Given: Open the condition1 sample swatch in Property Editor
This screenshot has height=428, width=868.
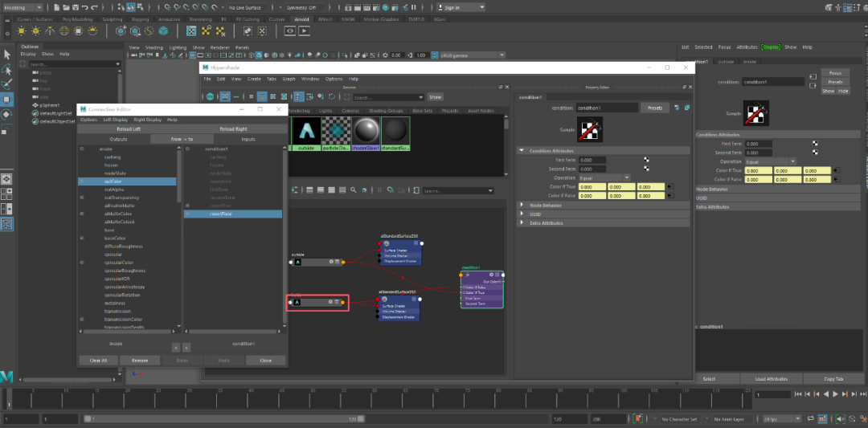Looking at the screenshot, I should click(x=590, y=129).
